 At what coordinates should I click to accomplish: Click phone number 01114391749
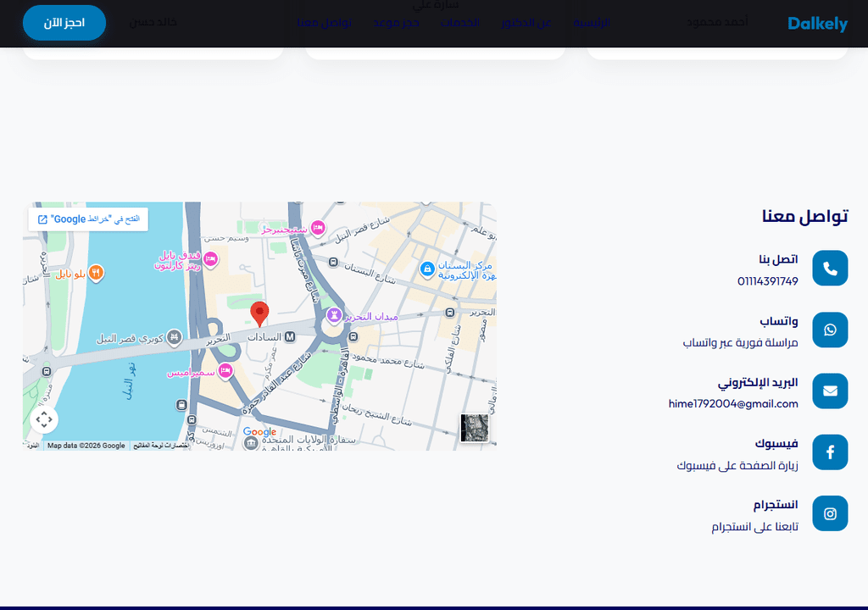767,281
